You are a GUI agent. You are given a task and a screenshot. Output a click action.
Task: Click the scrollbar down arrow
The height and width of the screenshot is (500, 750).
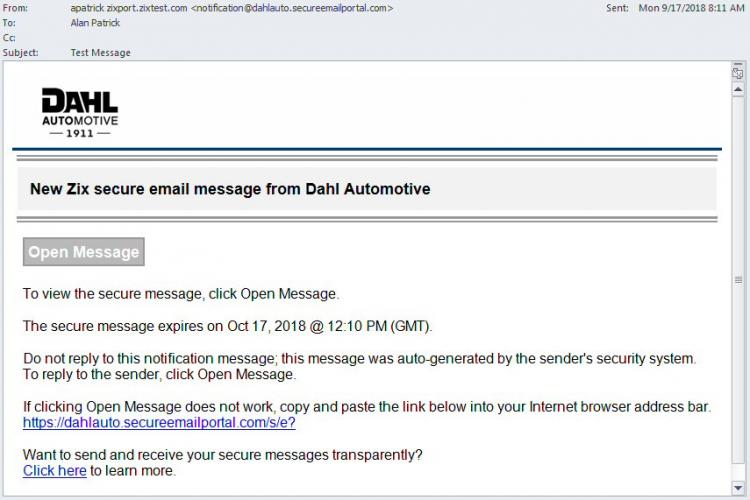pos(738,488)
